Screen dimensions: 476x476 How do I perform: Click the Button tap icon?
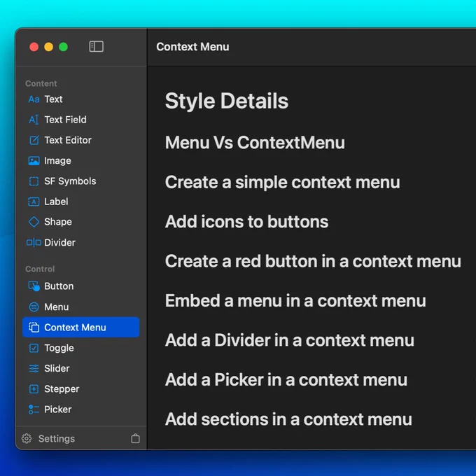tap(34, 286)
